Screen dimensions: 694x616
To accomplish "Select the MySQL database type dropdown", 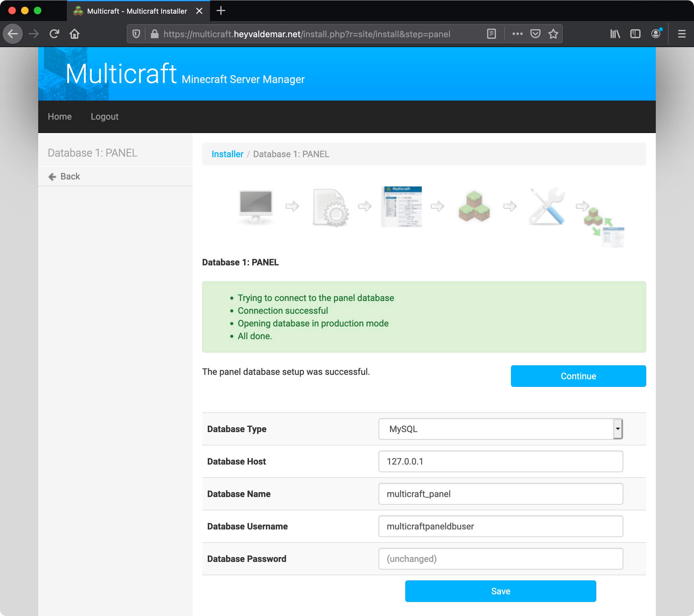I will pos(501,429).
